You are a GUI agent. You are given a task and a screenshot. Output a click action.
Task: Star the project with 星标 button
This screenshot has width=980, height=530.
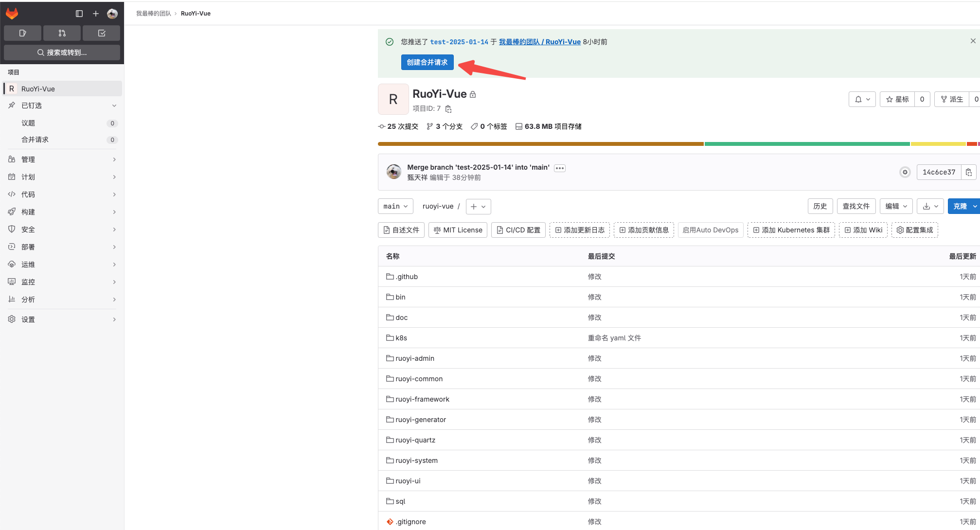tap(897, 99)
